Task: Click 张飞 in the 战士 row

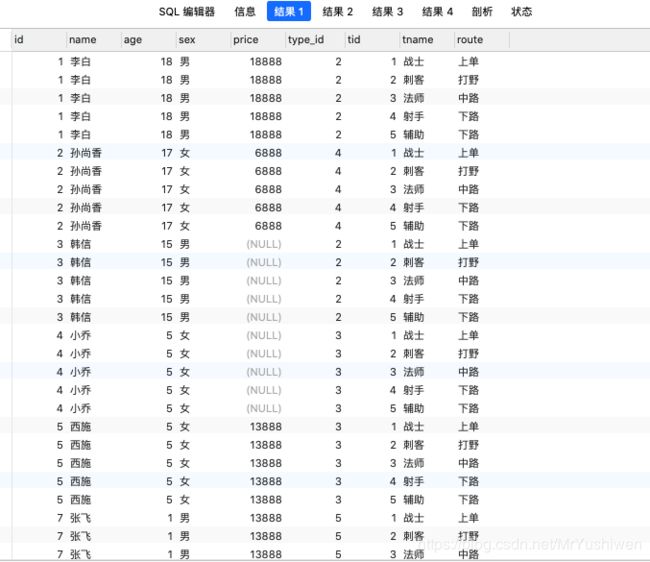Action: coord(80,518)
